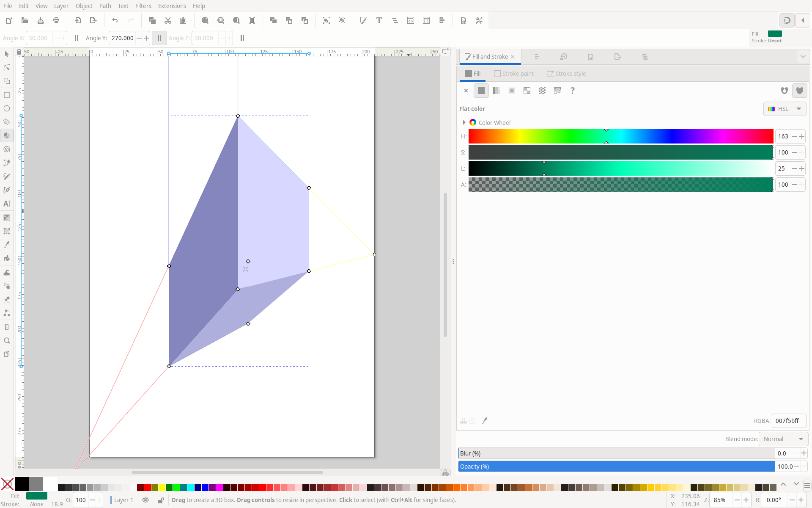Select the Text tool in toolbox
This screenshot has width=812, height=508.
click(x=7, y=204)
